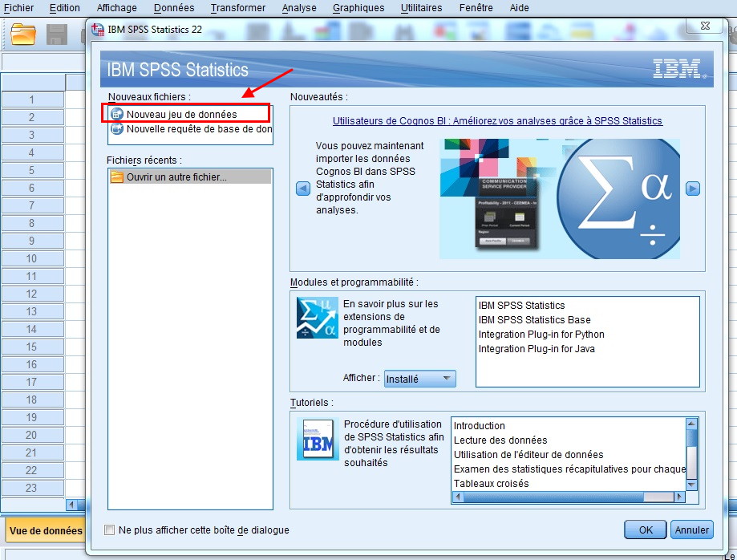
Task: Click the globe icon beside Nouveau jeu de données
Action: (x=116, y=114)
